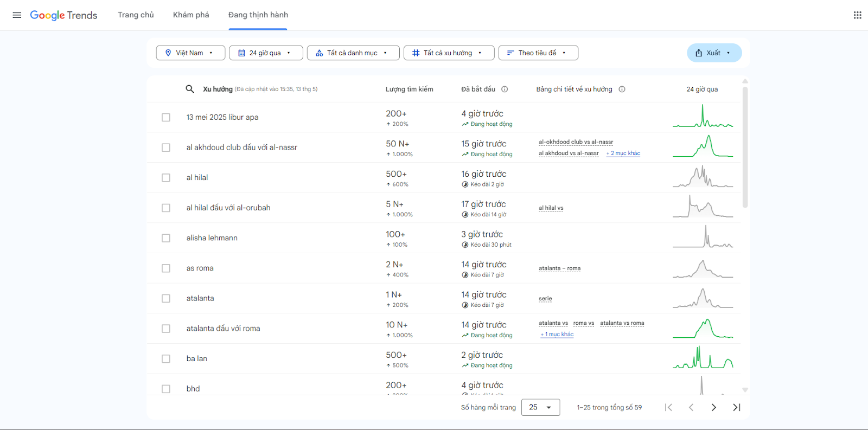This screenshot has height=430, width=868.
Task: Tick checkbox for atalanta đấu với roma
Action: point(166,329)
